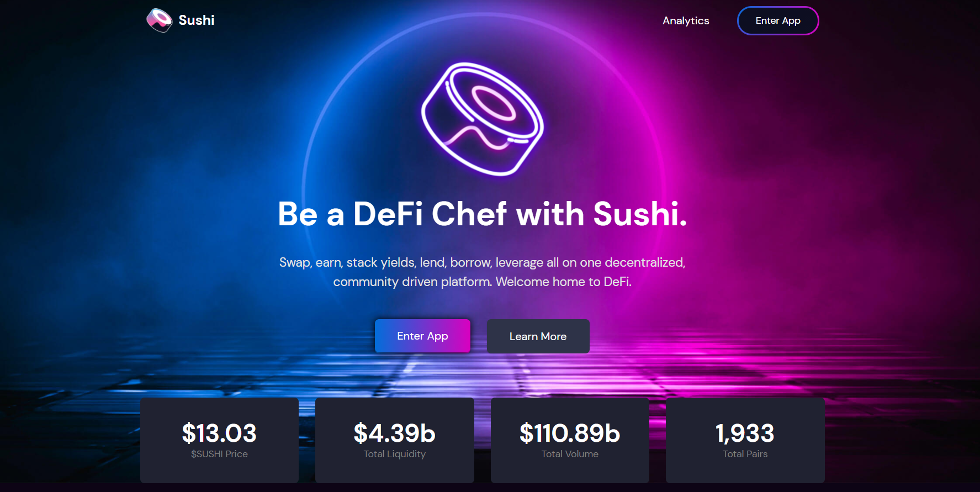Click the Sushi brand name text

[x=197, y=20]
